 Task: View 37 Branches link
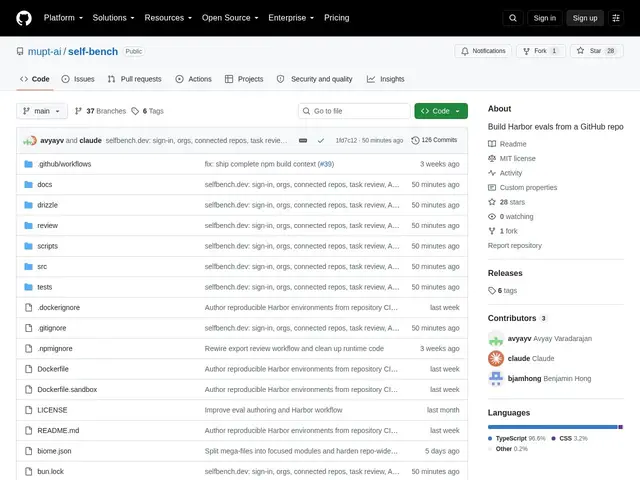click(100, 111)
